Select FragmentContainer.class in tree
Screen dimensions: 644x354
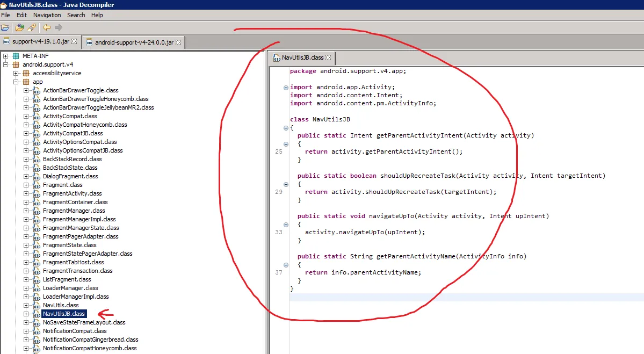[75, 202]
